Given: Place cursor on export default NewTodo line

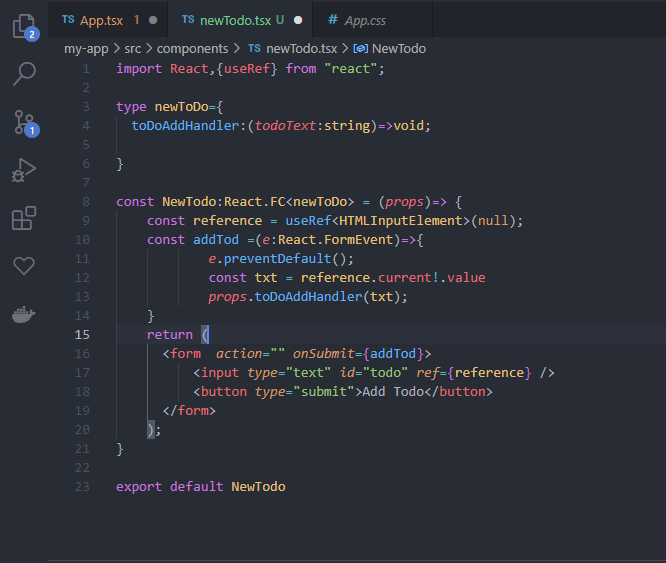Looking at the screenshot, I should pyautogui.click(x=200, y=487).
